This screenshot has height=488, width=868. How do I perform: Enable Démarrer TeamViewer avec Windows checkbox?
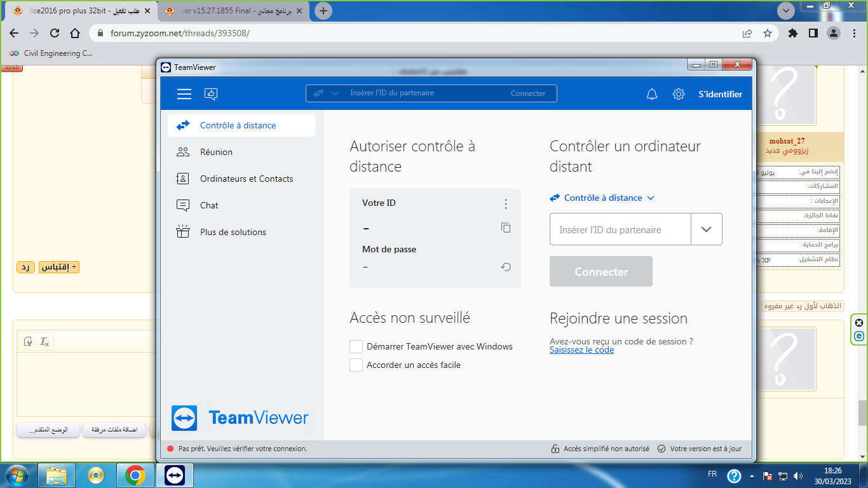click(x=356, y=346)
